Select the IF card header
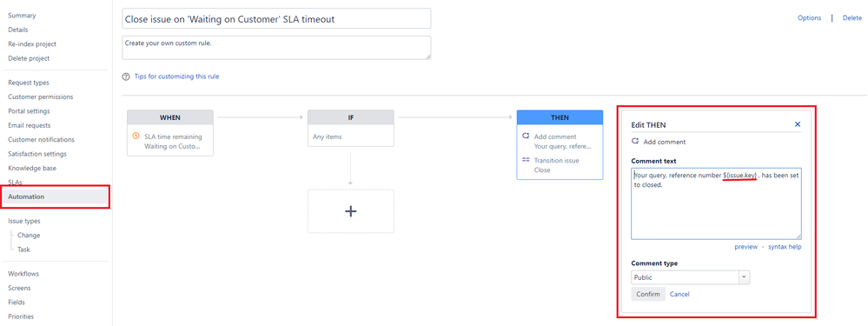The image size is (868, 326). click(x=350, y=117)
